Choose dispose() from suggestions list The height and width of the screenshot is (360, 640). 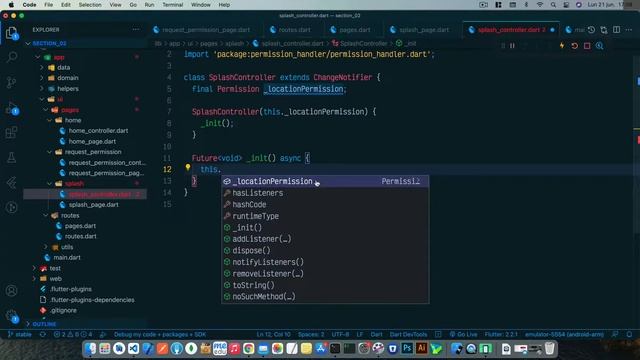coord(325,251)
